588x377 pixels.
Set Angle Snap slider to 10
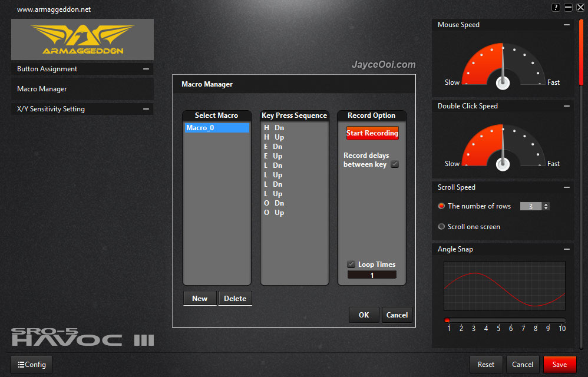[562, 320]
